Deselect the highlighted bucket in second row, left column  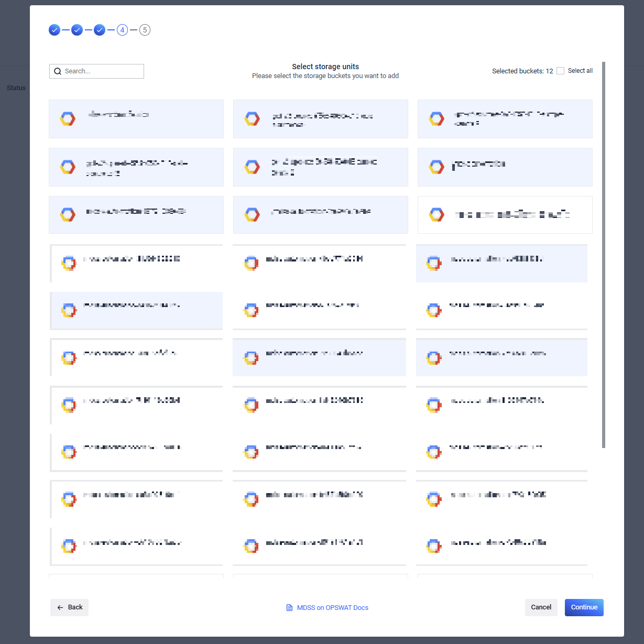(136, 167)
